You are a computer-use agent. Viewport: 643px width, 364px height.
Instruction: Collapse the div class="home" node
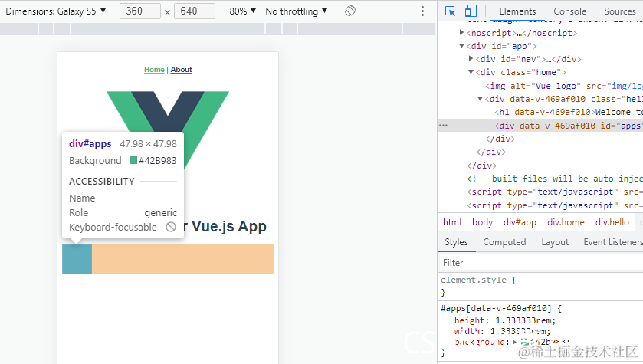[x=471, y=72]
